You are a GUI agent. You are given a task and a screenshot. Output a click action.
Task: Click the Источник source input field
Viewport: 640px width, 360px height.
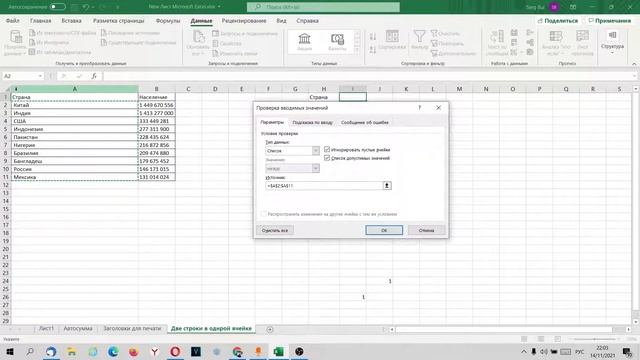click(x=324, y=186)
